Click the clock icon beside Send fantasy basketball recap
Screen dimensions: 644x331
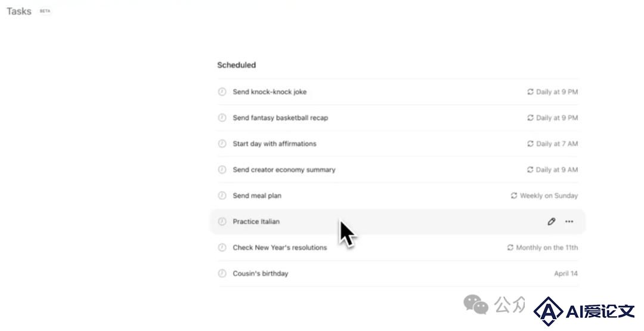(222, 118)
